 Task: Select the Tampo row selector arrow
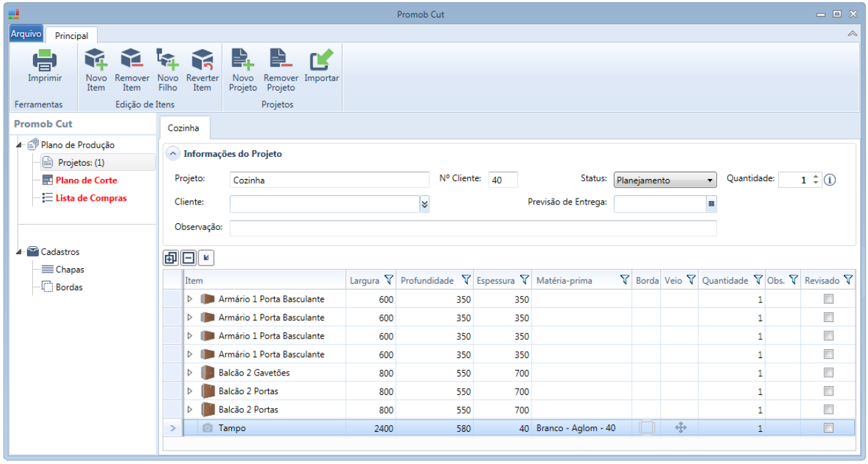(172, 428)
